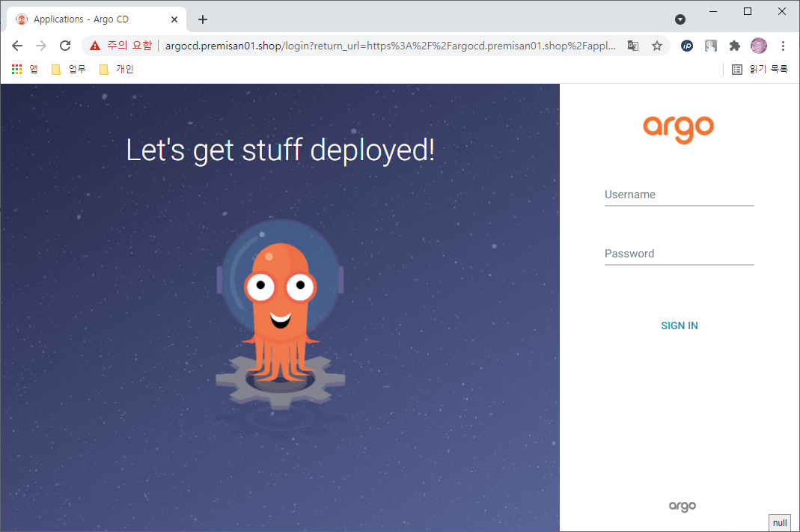Minimize the Chrome window
The width and height of the screenshot is (800, 532).
tap(713, 11)
